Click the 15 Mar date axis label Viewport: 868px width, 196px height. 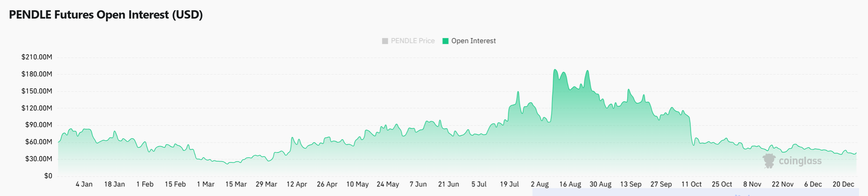tap(236, 184)
